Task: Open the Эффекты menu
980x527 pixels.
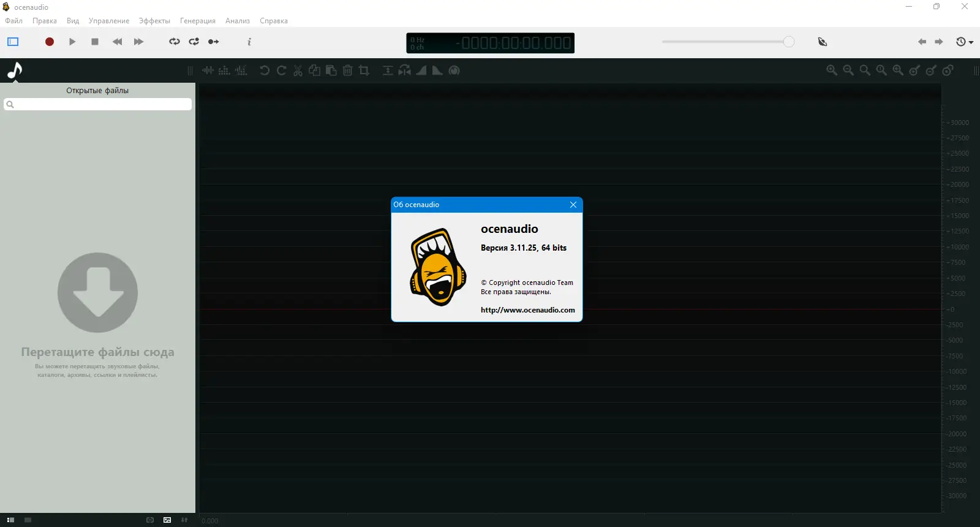Action: (154, 21)
